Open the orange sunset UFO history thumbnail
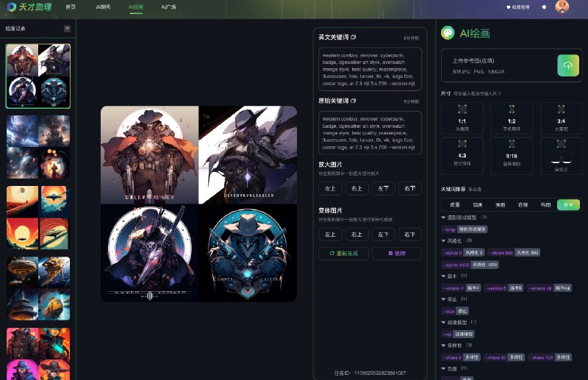Image resolution: width=588 pixels, height=380 pixels. coord(38,218)
